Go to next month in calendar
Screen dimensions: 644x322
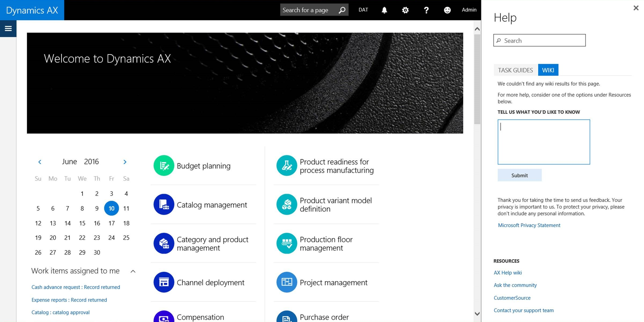click(x=125, y=162)
